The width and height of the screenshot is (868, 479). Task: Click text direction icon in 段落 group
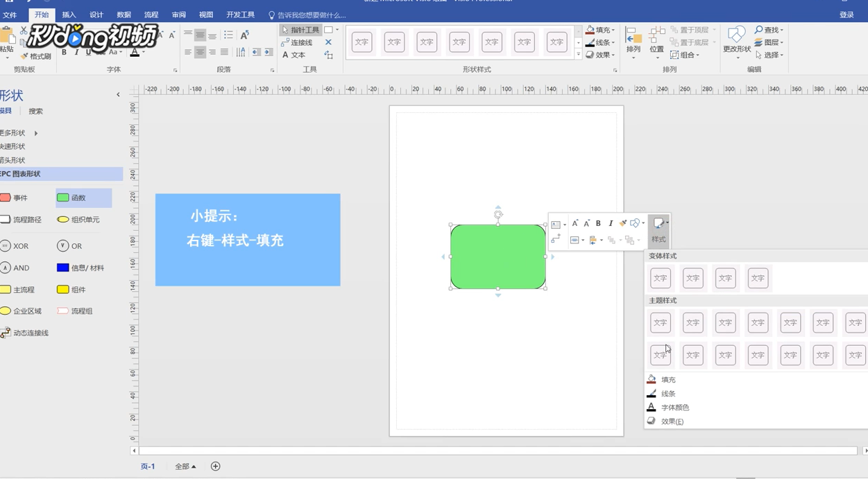(x=241, y=52)
